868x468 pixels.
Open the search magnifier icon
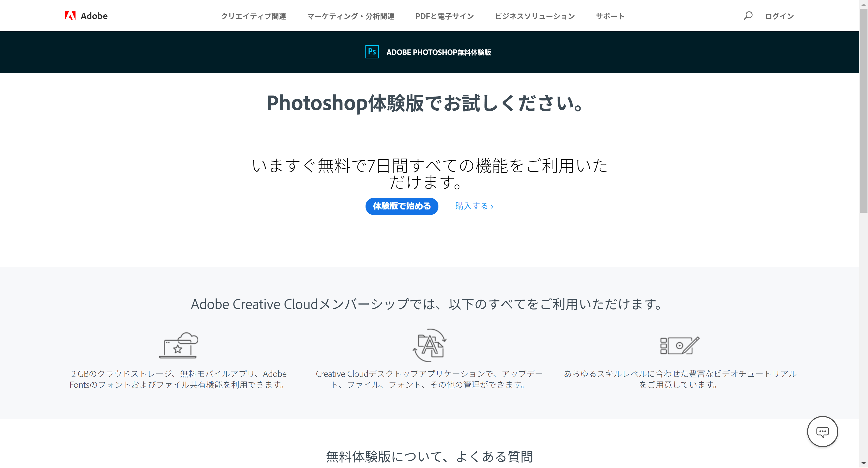[x=748, y=16]
